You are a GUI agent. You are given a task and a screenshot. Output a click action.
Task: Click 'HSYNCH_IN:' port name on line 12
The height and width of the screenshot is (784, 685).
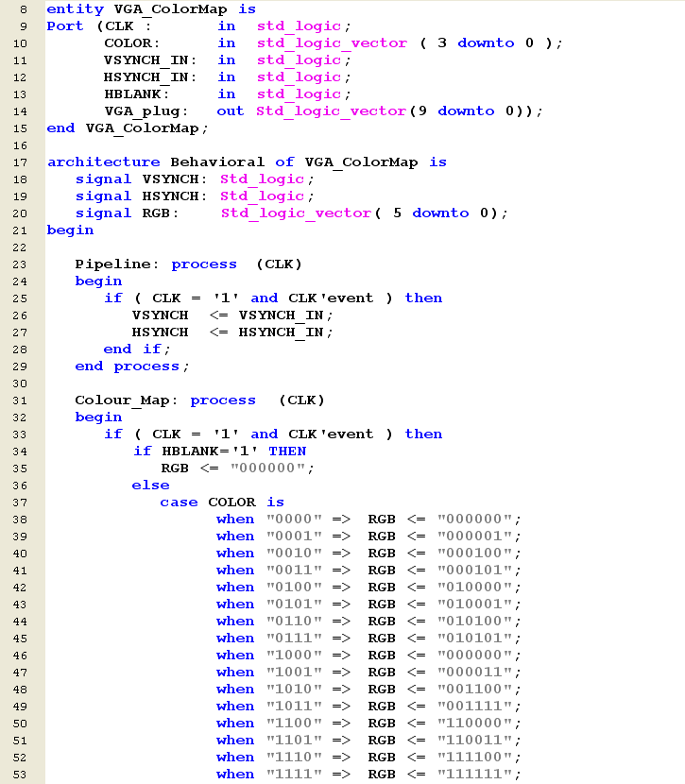pyautogui.click(x=150, y=77)
